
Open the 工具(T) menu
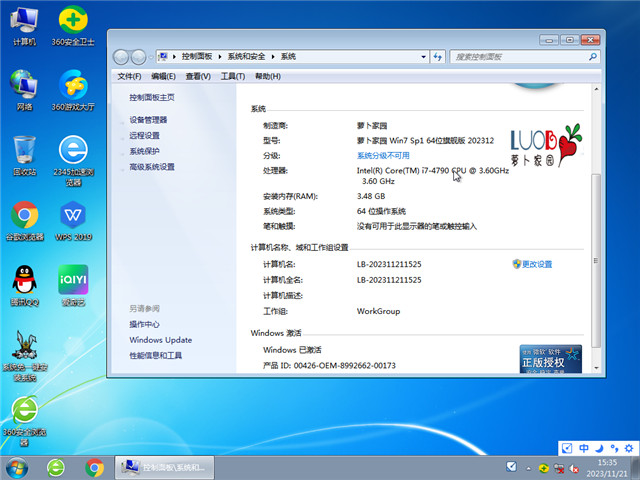(x=233, y=76)
